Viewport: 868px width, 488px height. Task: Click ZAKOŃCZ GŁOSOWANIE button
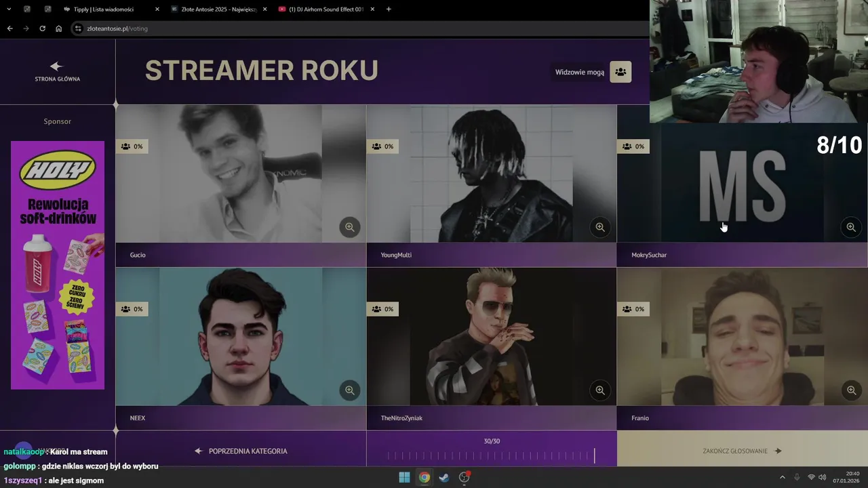[742, 451]
